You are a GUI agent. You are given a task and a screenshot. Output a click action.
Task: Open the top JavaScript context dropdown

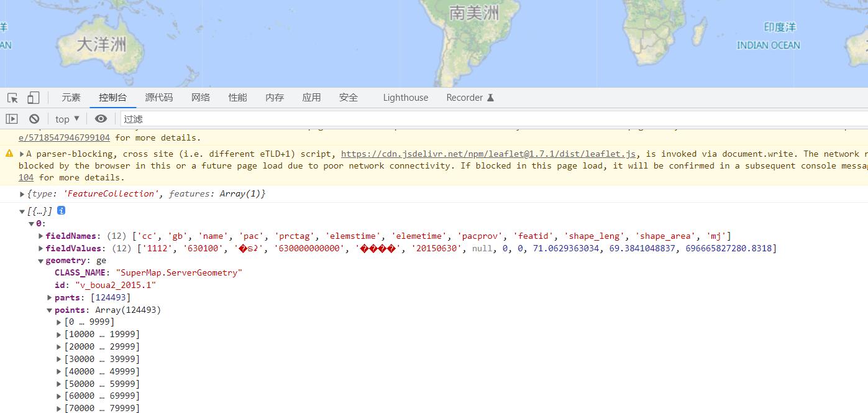(67, 119)
